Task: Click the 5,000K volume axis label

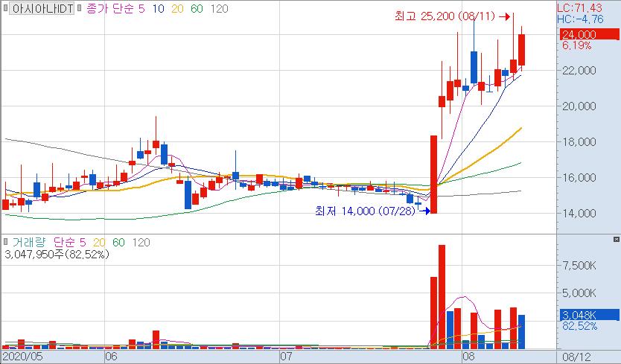Action: pyautogui.click(x=579, y=293)
